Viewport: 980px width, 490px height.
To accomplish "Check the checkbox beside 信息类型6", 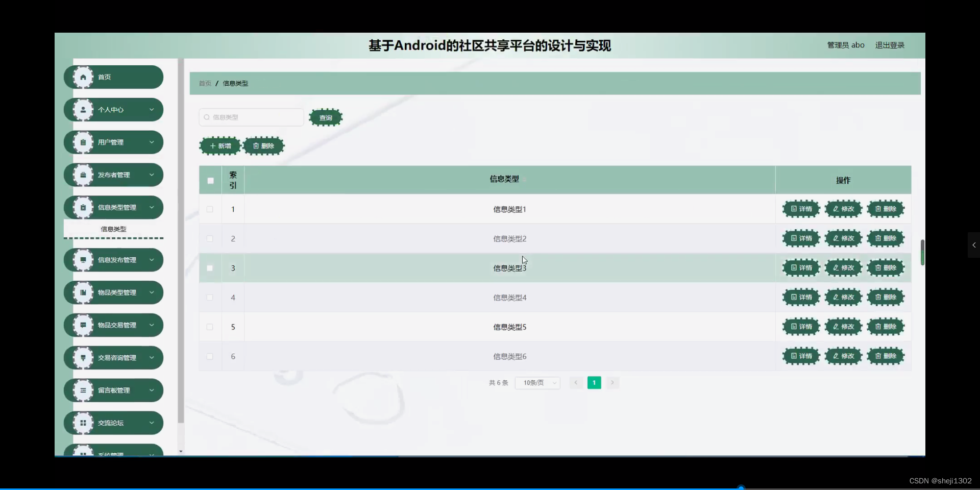I will click(209, 356).
